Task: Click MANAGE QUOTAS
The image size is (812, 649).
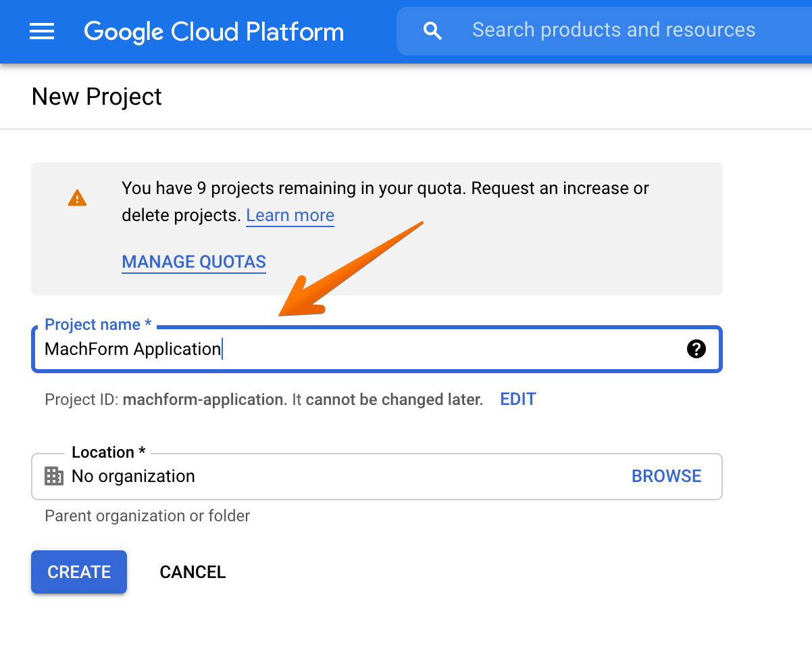Action: [194, 262]
